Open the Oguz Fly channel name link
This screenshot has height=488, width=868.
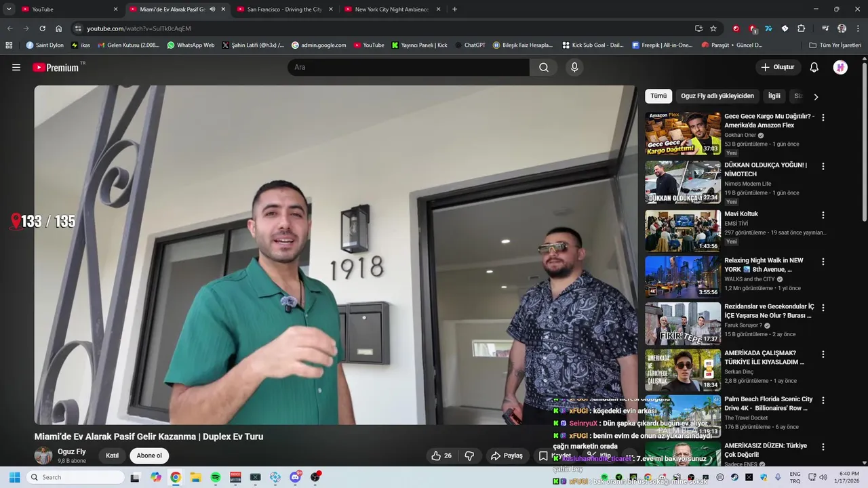[x=71, y=451]
